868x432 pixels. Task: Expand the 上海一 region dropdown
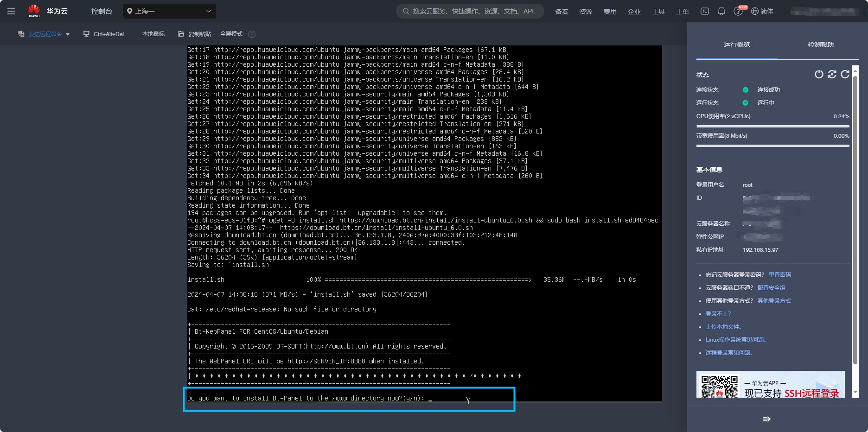(x=170, y=11)
